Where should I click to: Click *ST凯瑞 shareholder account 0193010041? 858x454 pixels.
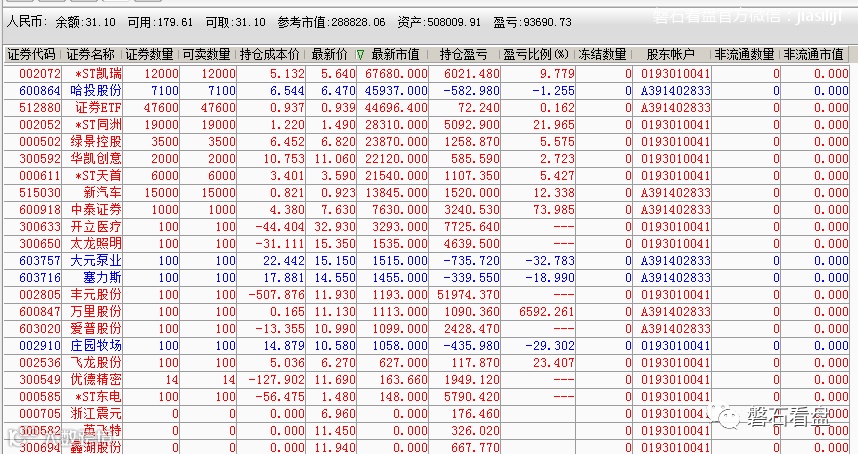point(675,73)
